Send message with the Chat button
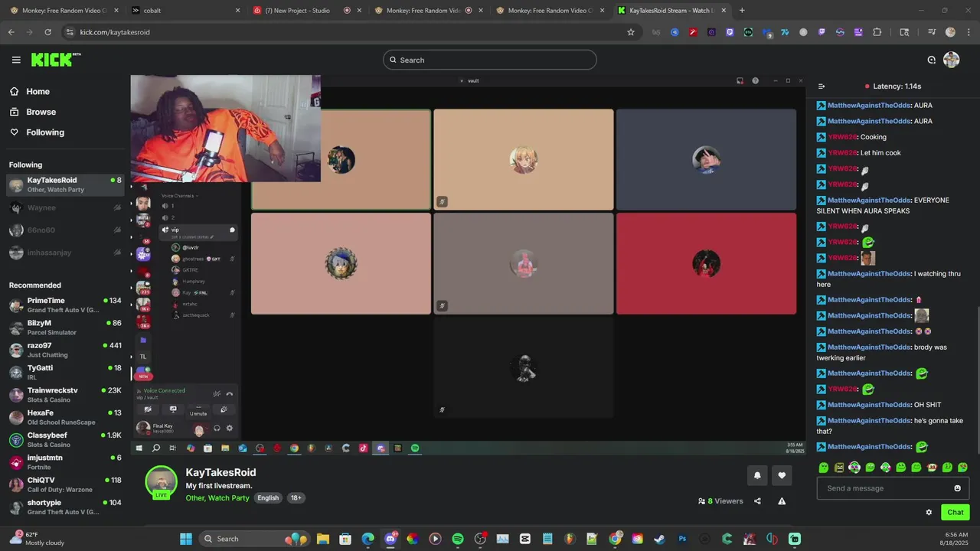980x551 pixels. (x=955, y=513)
